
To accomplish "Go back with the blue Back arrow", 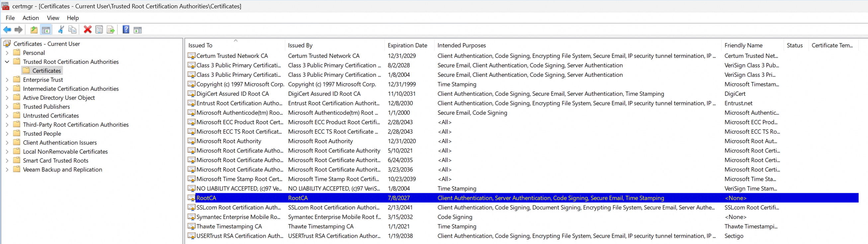I will click(x=7, y=30).
